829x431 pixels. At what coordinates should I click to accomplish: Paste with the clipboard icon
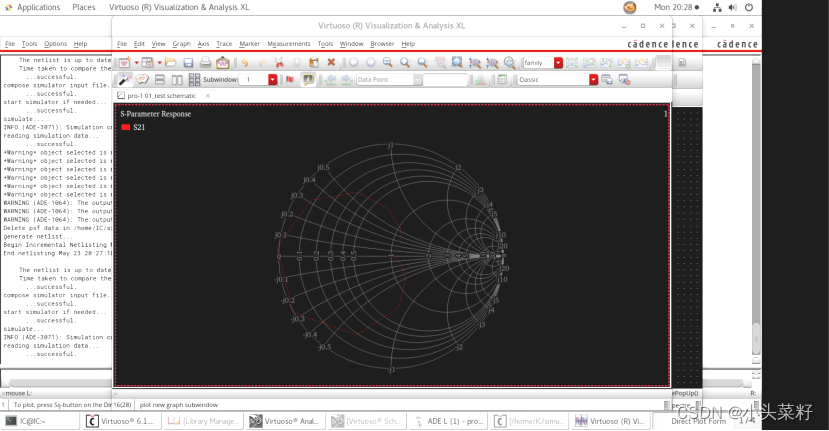pyautogui.click(x=314, y=62)
